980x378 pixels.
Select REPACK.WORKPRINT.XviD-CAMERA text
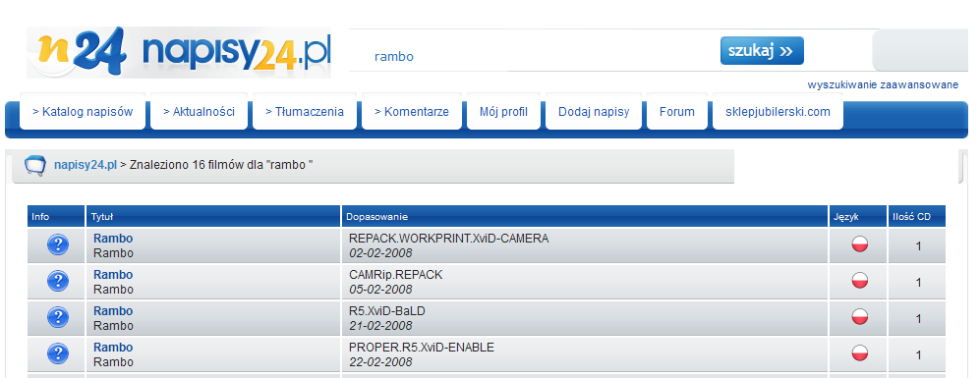pyautogui.click(x=449, y=238)
